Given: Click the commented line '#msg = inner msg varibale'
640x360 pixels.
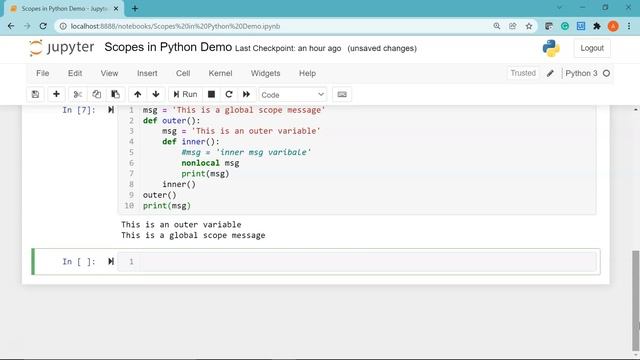Looking at the screenshot, I should pos(247,152).
